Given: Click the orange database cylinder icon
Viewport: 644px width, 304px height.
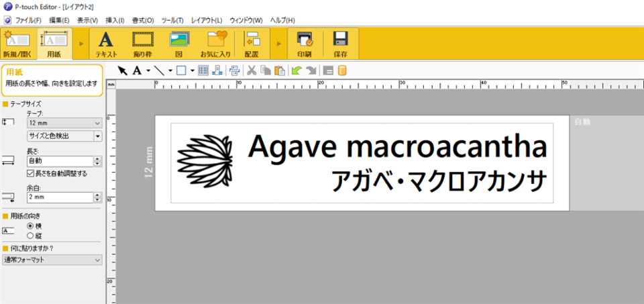Looking at the screenshot, I should click(342, 70).
